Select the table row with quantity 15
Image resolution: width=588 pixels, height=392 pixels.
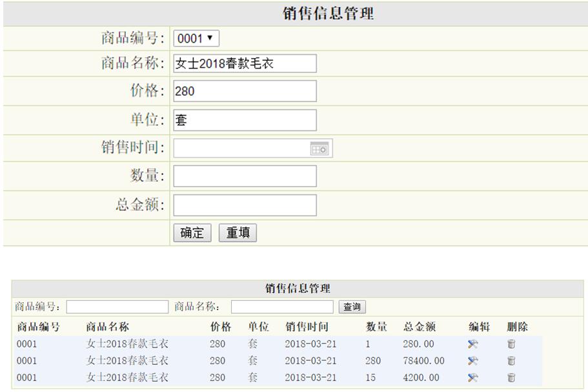tap(276, 378)
